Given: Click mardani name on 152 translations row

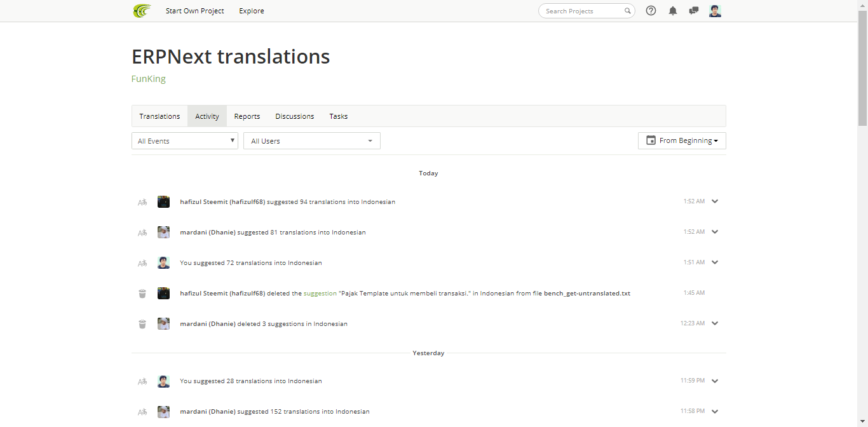Looking at the screenshot, I should click(x=208, y=412).
